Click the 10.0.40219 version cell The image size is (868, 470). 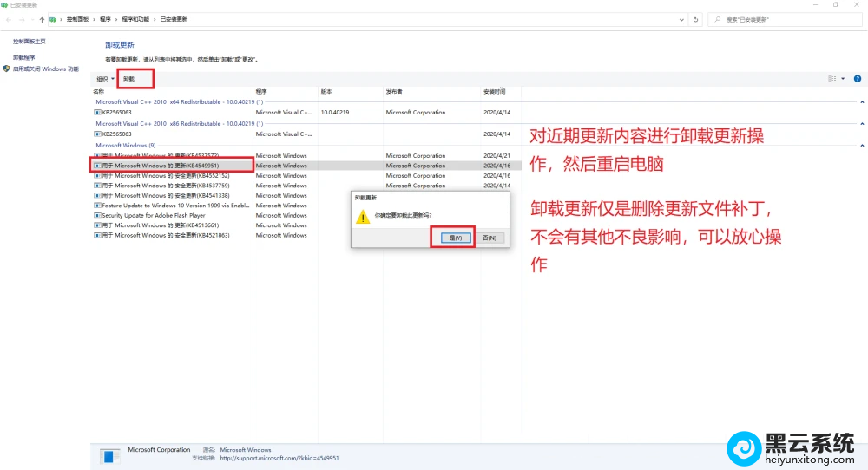pos(335,112)
